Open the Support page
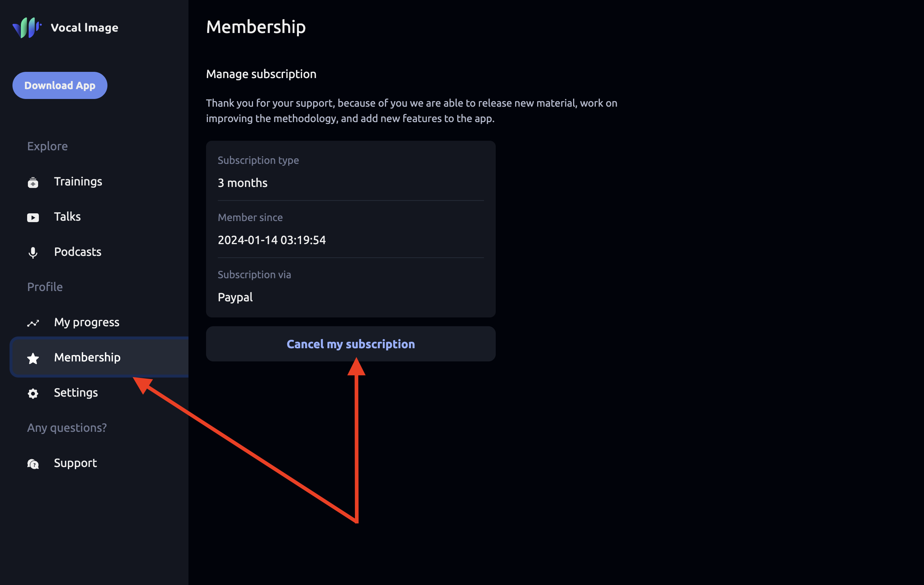924x585 pixels. tap(75, 463)
